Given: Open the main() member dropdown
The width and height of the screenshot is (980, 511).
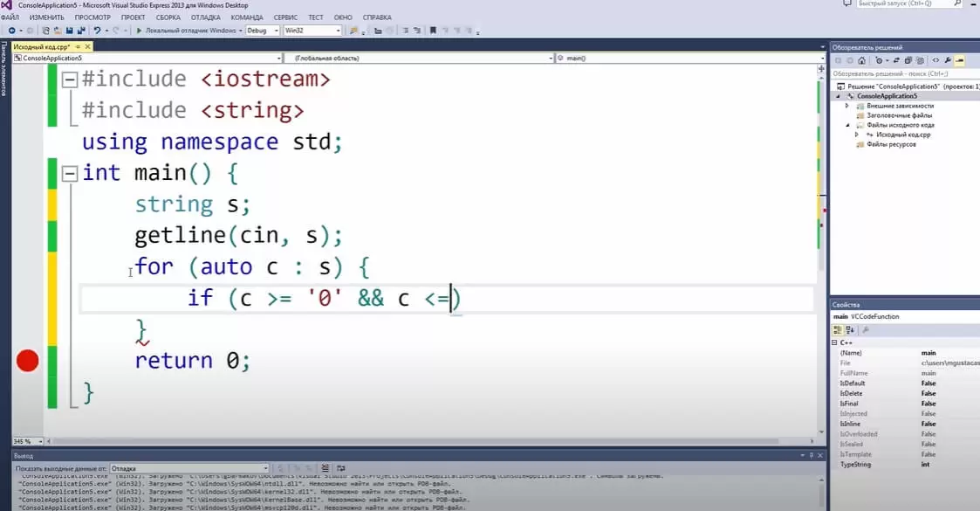Looking at the screenshot, I should tap(690, 59).
